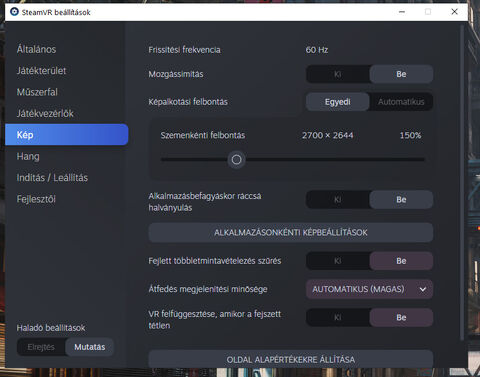Set Mozgássimítás to Be
The height and width of the screenshot is (377, 480).
(x=401, y=74)
